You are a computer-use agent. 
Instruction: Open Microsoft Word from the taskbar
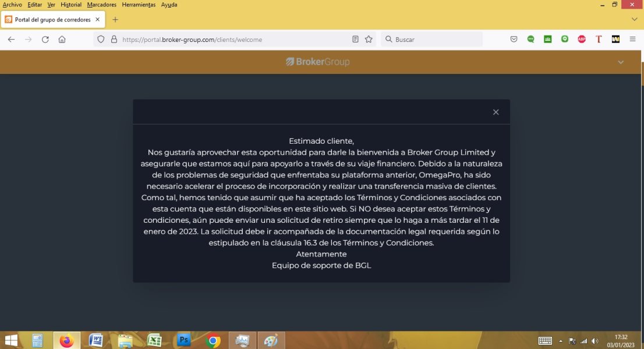95,340
